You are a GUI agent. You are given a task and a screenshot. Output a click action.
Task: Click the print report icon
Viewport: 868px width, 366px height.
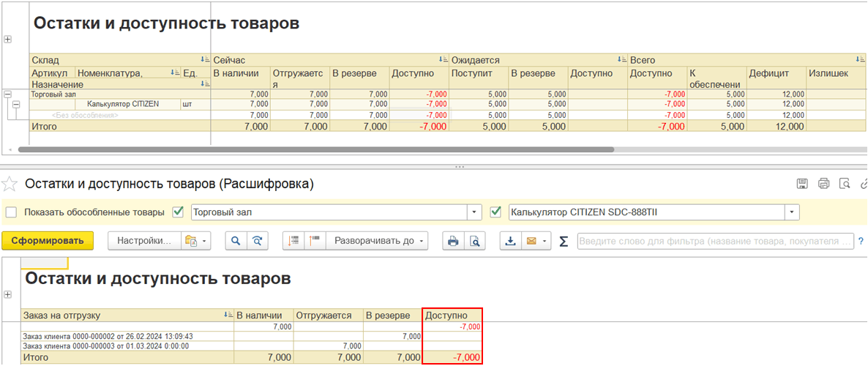453,241
